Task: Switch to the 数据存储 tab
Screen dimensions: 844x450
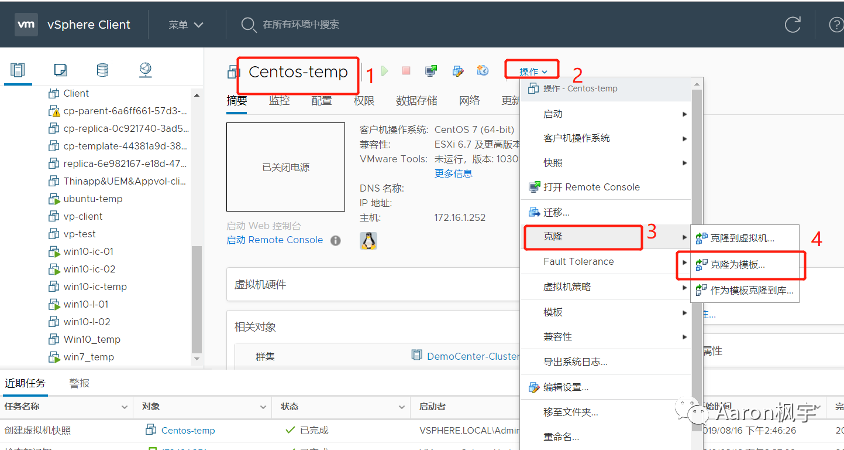Action: pos(417,101)
